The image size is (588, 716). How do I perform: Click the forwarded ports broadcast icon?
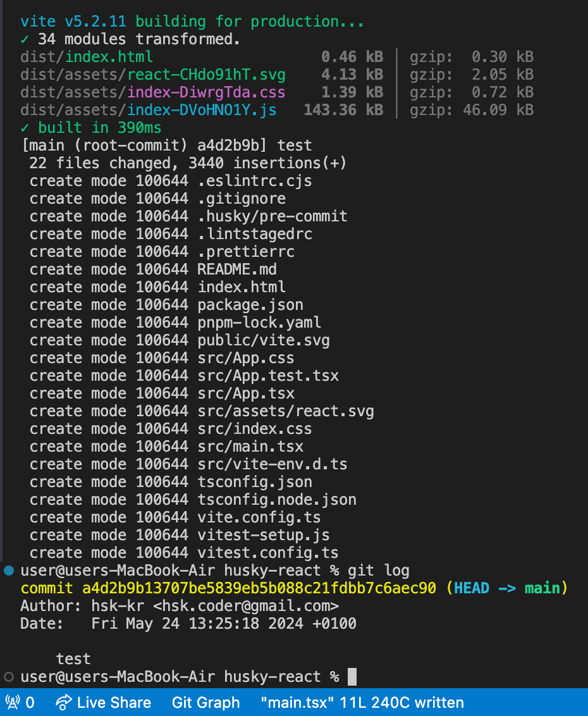pyautogui.click(x=13, y=702)
